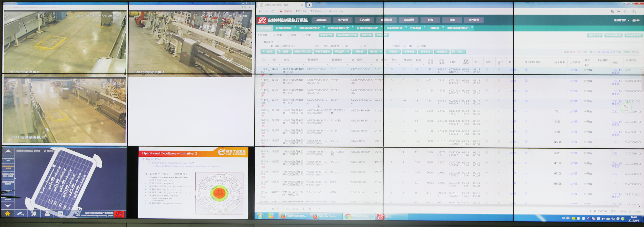The width and height of the screenshot is (644, 227).
Task: Open the 设备管理 menu
Action: [408, 20]
